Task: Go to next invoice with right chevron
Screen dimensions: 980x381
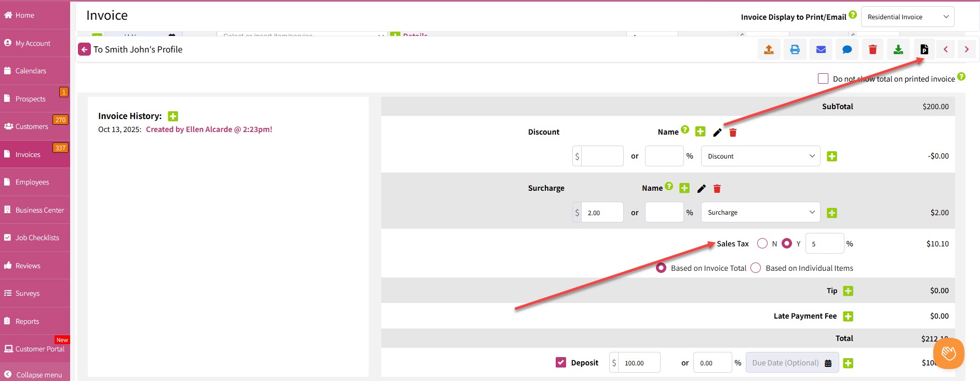Action: [x=966, y=49]
